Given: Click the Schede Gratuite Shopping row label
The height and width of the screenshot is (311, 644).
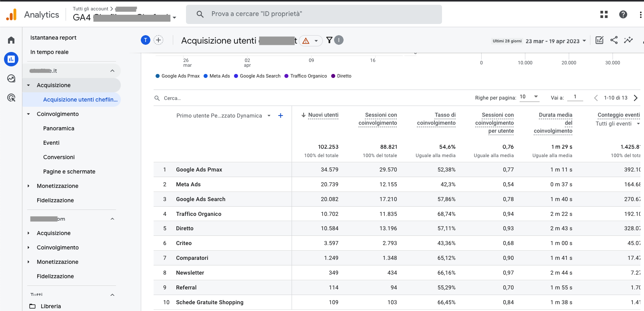Looking at the screenshot, I should (x=210, y=302).
